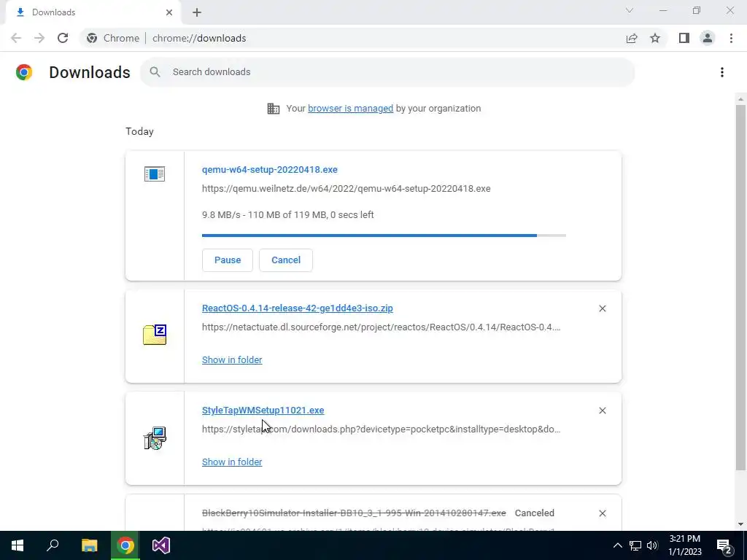The width and height of the screenshot is (747, 560).
Task: Open the side panel icon
Action: pyautogui.click(x=684, y=38)
